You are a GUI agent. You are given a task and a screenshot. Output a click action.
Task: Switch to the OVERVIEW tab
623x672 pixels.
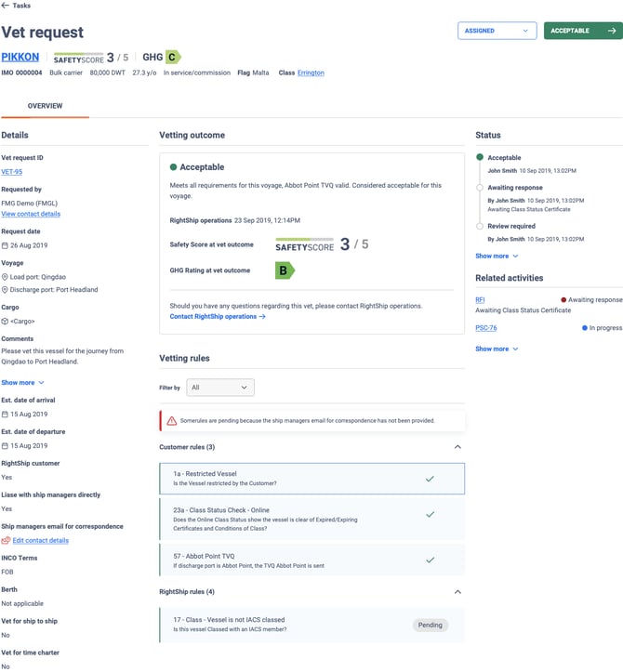45,106
